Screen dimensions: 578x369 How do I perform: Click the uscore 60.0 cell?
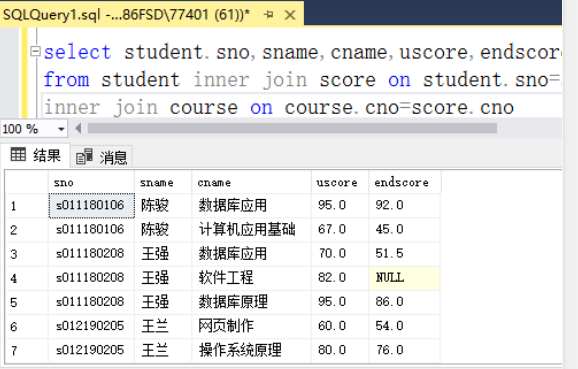click(340, 327)
